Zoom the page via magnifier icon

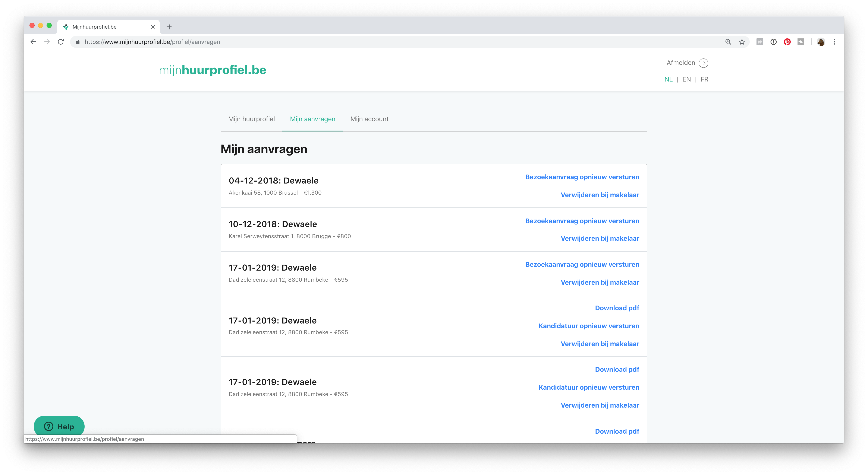pos(728,42)
